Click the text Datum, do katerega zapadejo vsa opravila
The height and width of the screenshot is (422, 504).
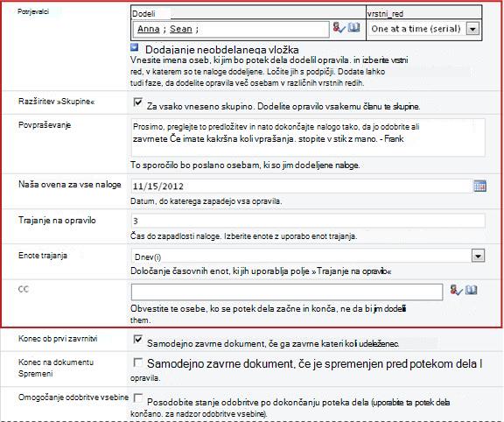206,201
